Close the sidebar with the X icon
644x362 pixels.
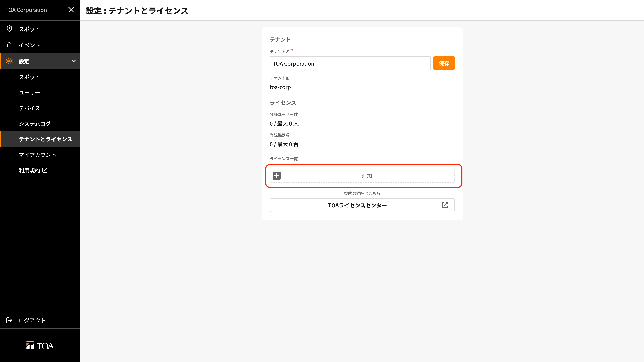[71, 10]
